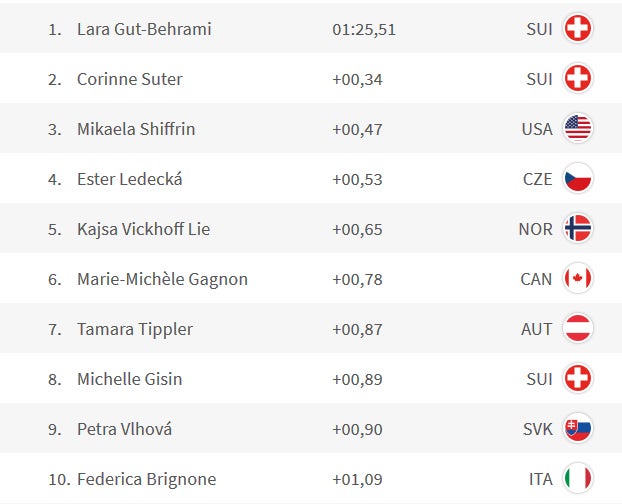Click the ITA country code label

click(x=539, y=479)
